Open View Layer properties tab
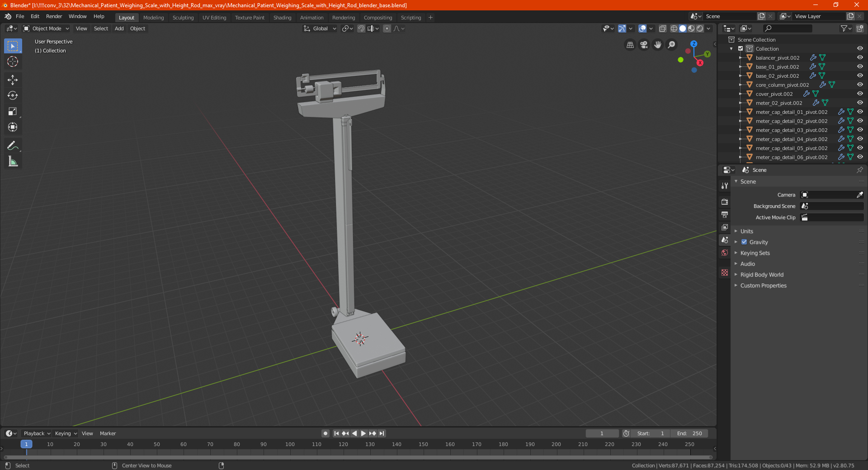868x470 pixels. click(x=725, y=227)
